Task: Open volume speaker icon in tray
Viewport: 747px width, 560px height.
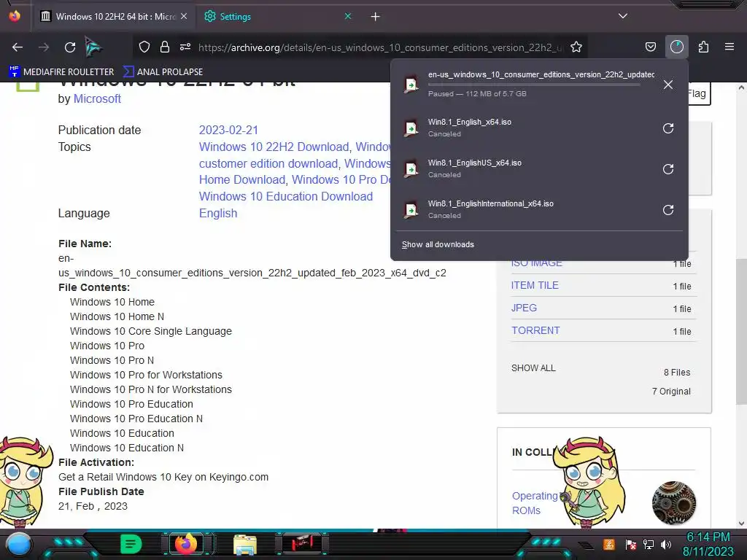Action: [x=666, y=544]
